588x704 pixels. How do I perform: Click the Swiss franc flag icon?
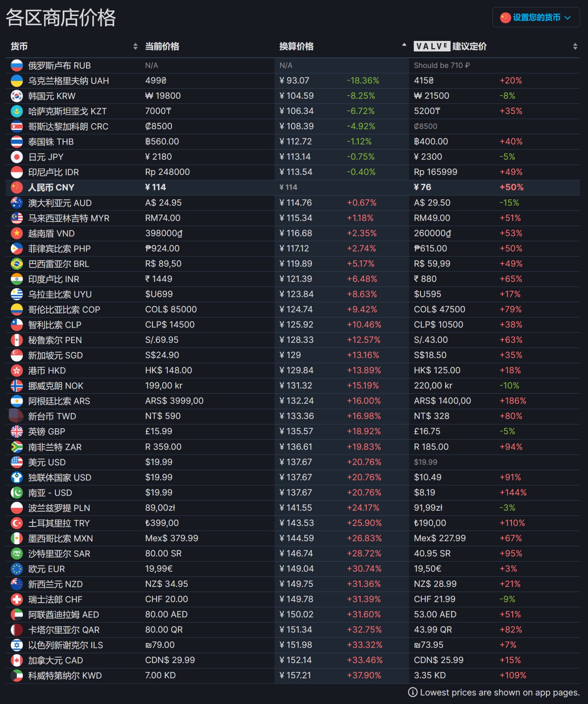tap(17, 599)
